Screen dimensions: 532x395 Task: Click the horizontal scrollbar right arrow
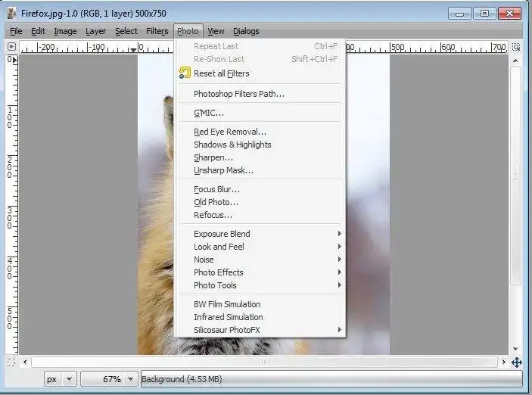tap(504, 362)
